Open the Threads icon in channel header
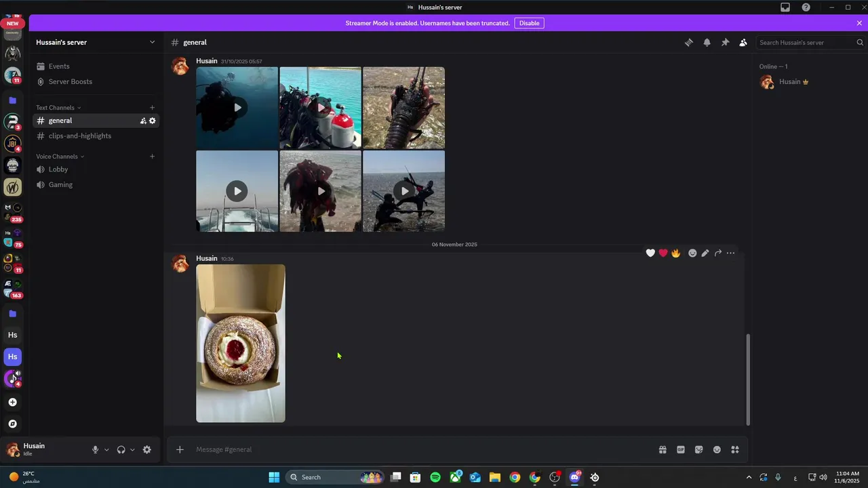The height and width of the screenshot is (488, 868). click(688, 42)
